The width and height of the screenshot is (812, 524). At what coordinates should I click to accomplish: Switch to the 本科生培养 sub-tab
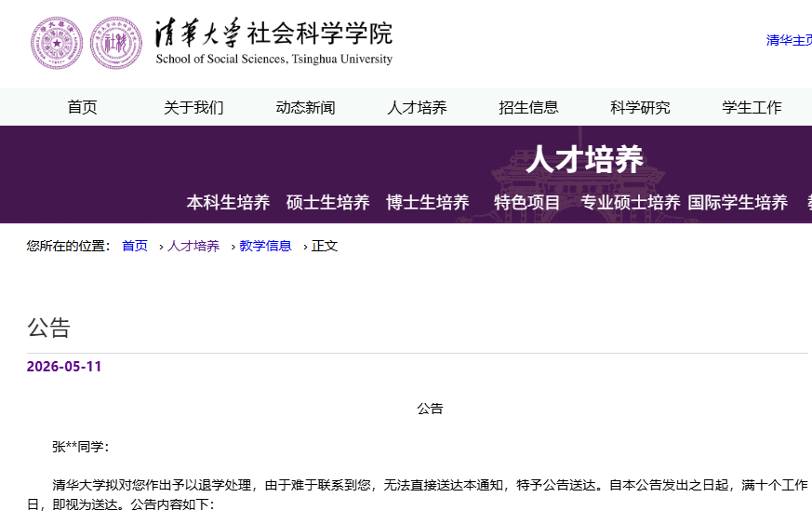coord(229,202)
